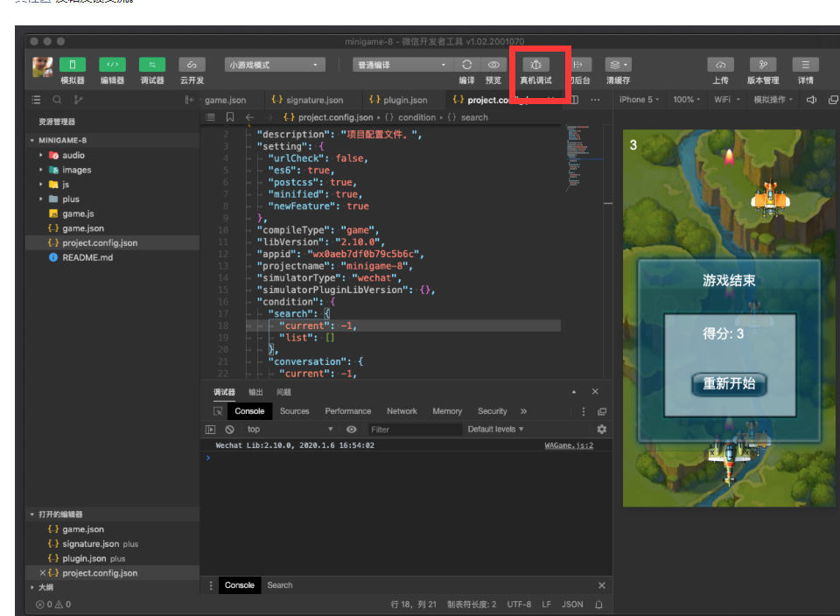This screenshot has height=616, width=840.
Task: Select the 输出 output panel tab
Action: click(255, 392)
